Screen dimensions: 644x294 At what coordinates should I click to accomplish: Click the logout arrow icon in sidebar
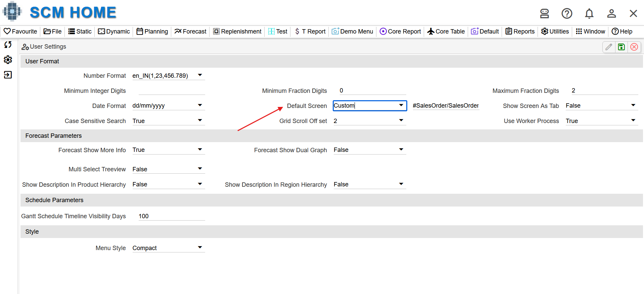pyautogui.click(x=8, y=75)
